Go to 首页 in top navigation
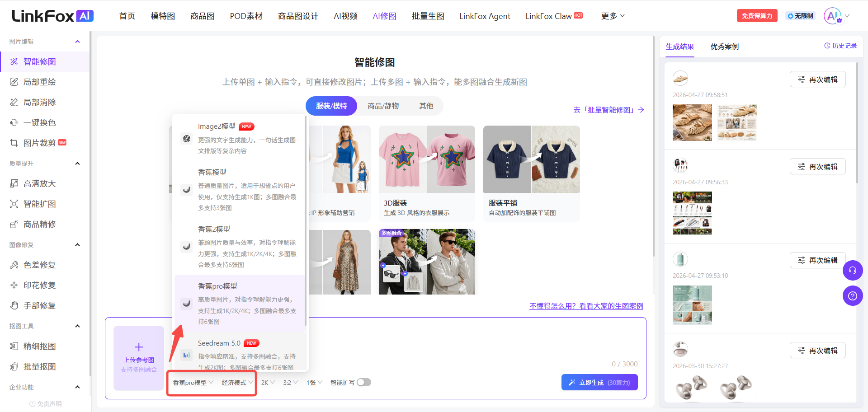 [x=127, y=16]
